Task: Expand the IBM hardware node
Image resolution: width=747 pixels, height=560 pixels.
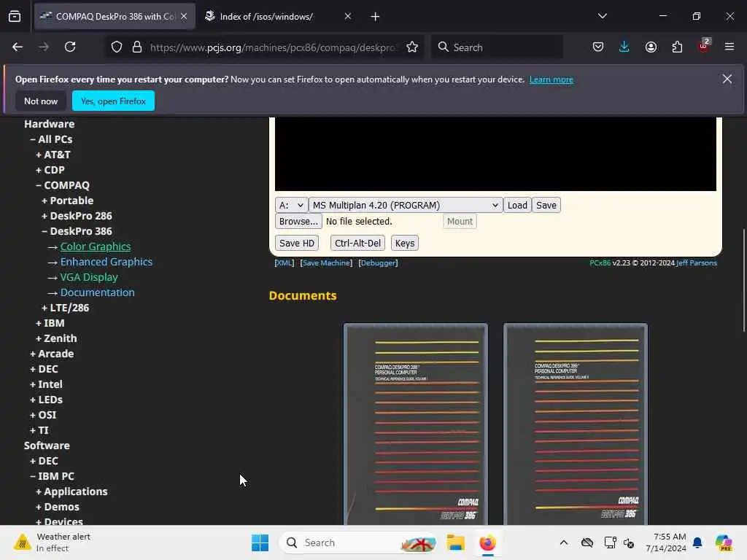Action: (x=50, y=323)
